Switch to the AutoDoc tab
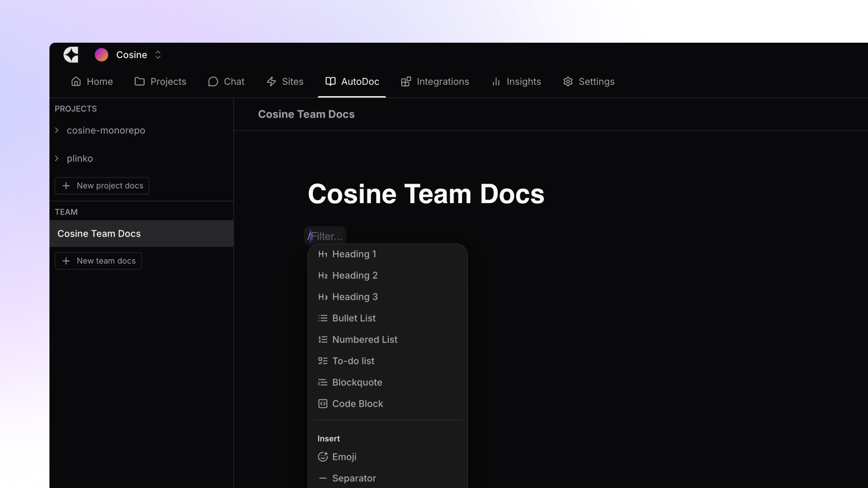Image resolution: width=868 pixels, height=488 pixels. pyautogui.click(x=352, y=81)
